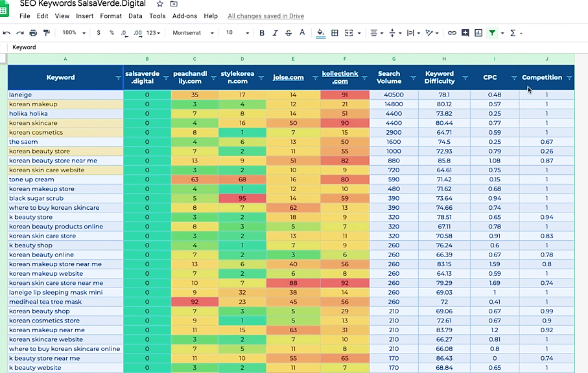Viewport: 588px width, 373px height.
Task: Click the print icon in toolbar
Action: pyautogui.click(x=33, y=33)
